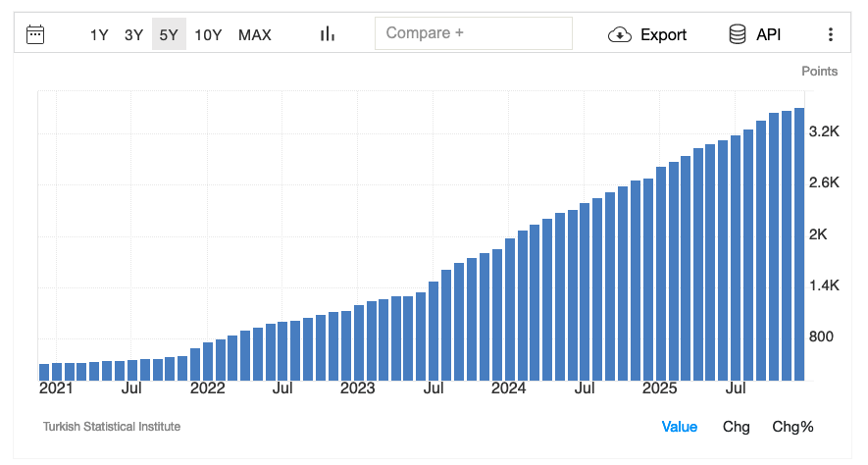Viewport: 868px width, 465px height.
Task: Show the MAX time range
Action: coord(255,34)
